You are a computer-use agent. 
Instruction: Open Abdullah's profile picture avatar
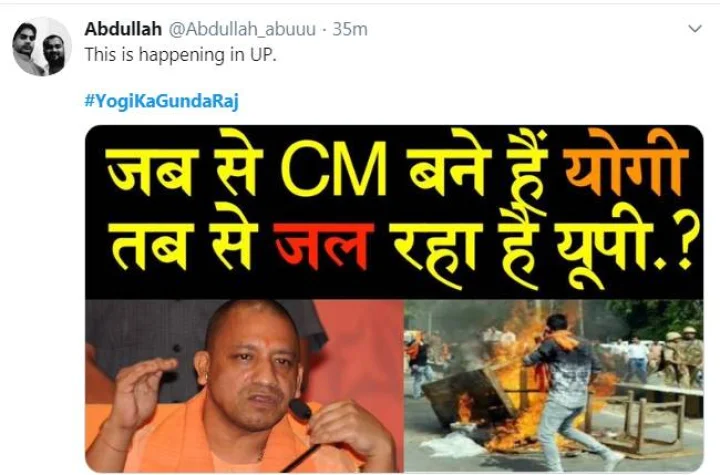(x=42, y=47)
